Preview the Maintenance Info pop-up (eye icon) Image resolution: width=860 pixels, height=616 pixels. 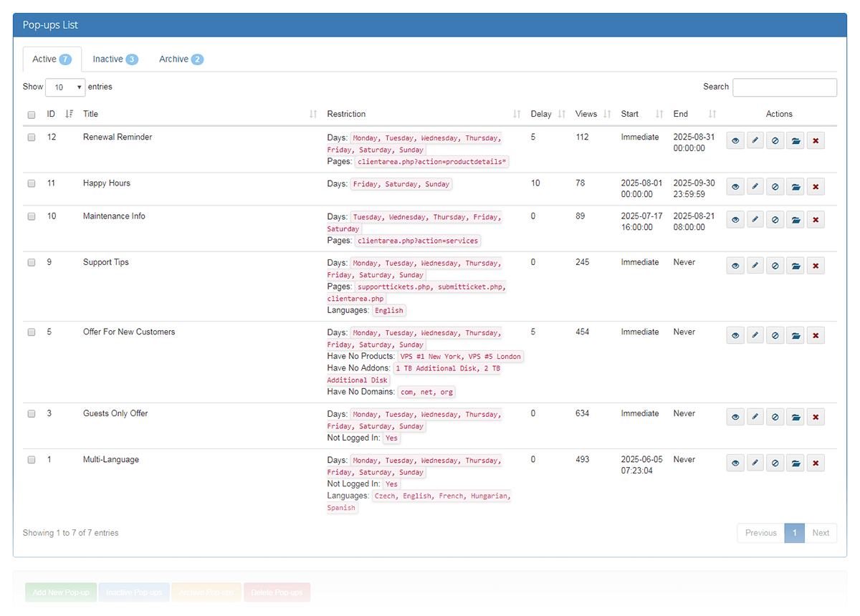tap(735, 220)
